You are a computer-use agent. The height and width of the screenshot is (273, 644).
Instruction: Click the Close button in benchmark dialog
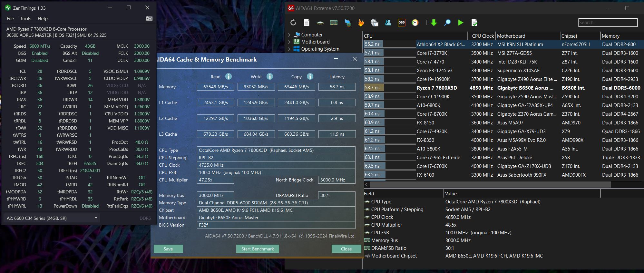coord(346,249)
